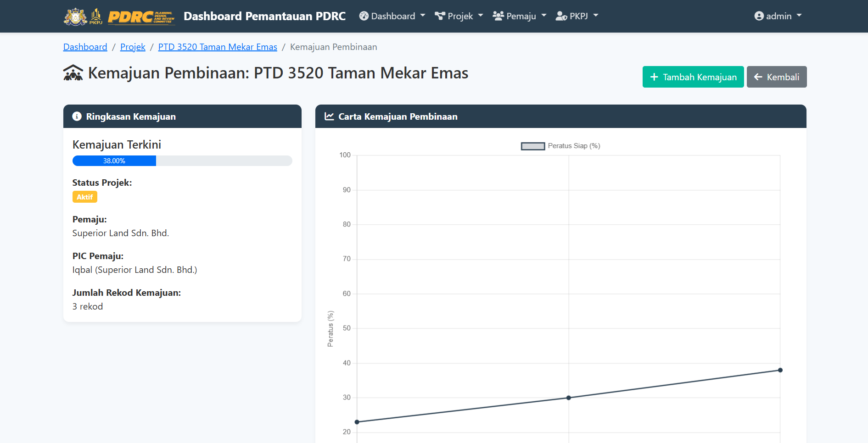Follow PTD 3520 Taman Mekar Emas breadcrumb

[218, 47]
